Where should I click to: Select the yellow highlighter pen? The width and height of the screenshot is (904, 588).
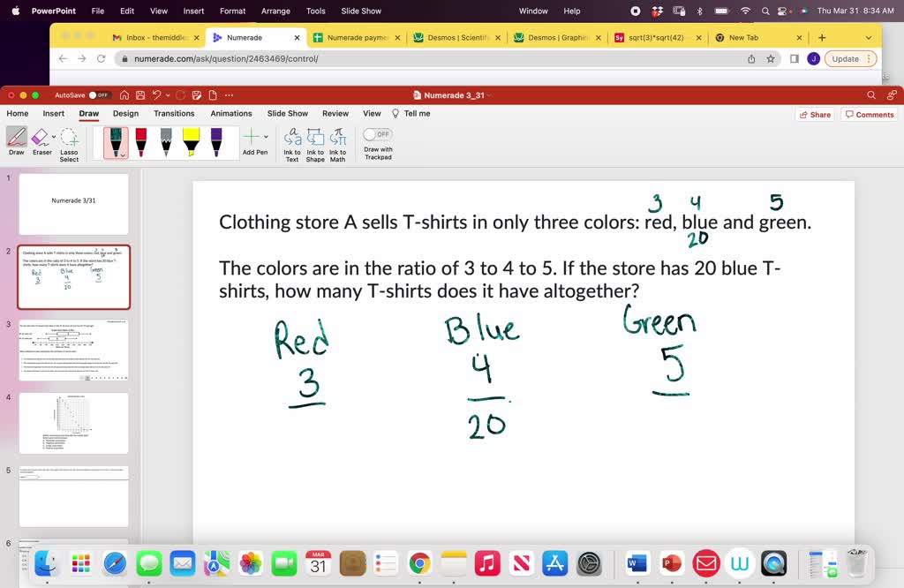tap(190, 139)
